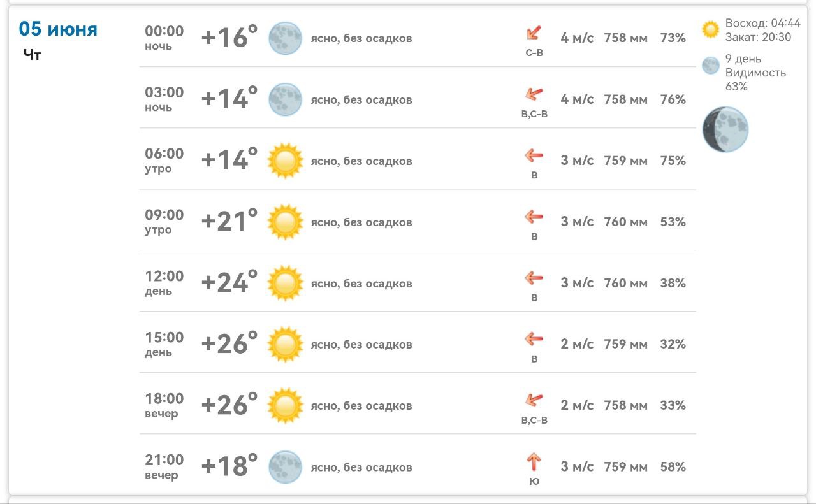Select the sun icon at 06:00
This screenshot has width=816, height=504.
click(285, 161)
